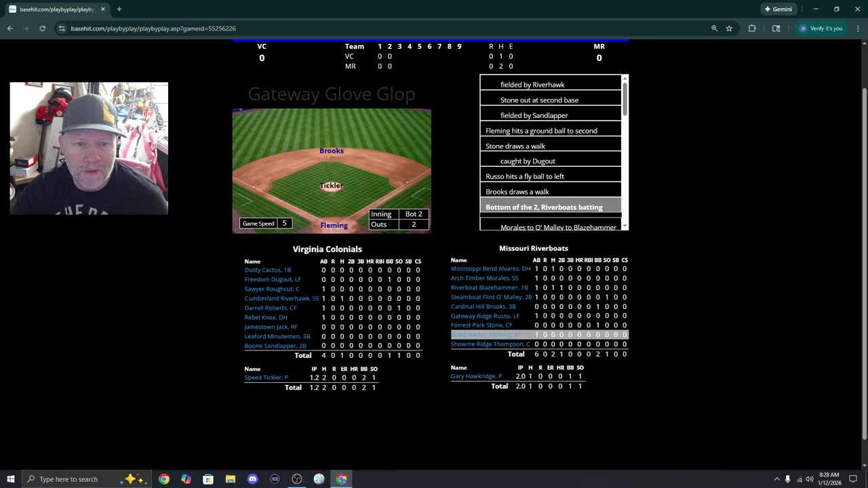Click the Game Speed value 5 box
Image resolution: width=868 pixels, height=488 pixels.
pyautogui.click(x=285, y=223)
